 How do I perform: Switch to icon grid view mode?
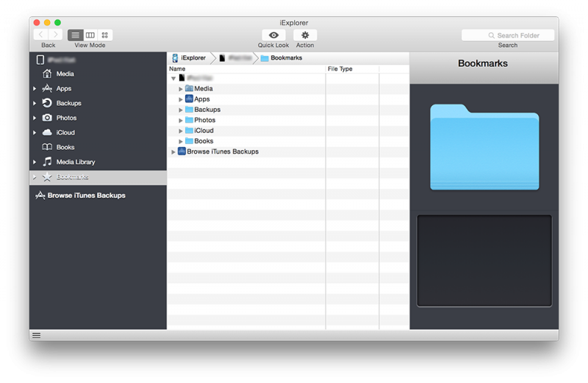(x=105, y=35)
